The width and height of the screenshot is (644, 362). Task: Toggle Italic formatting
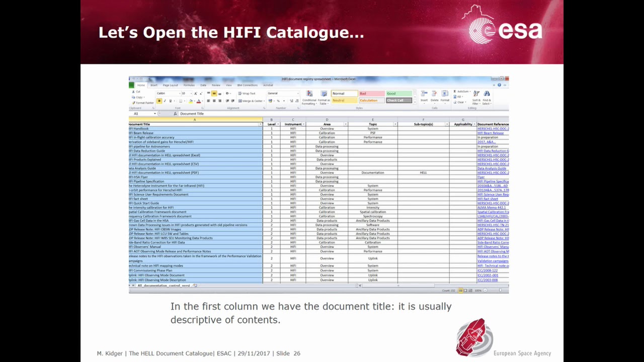click(x=165, y=101)
